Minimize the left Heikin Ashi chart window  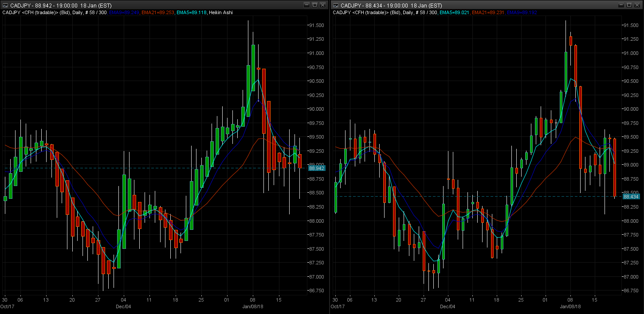tap(306, 5)
